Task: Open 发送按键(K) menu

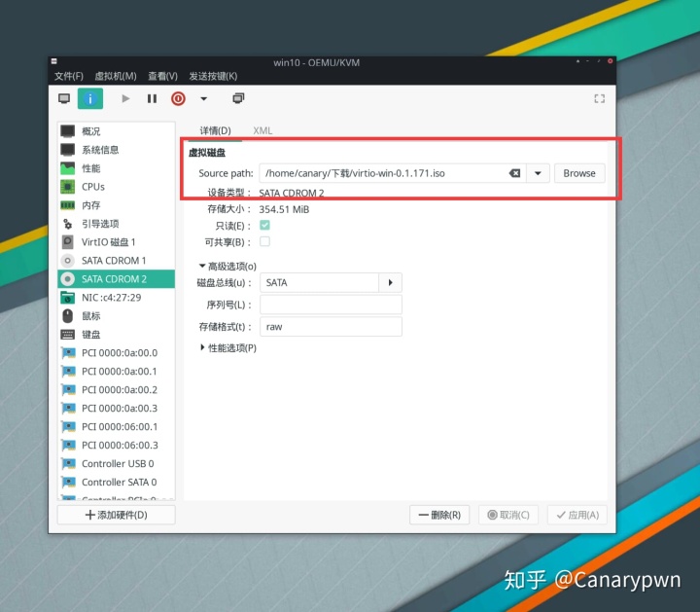Action: [x=213, y=76]
